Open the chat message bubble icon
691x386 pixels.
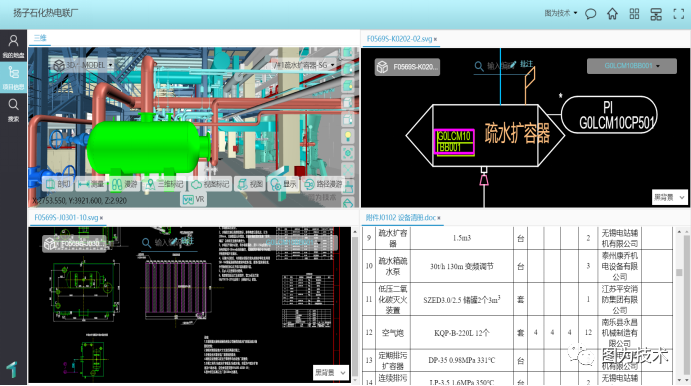(591, 14)
